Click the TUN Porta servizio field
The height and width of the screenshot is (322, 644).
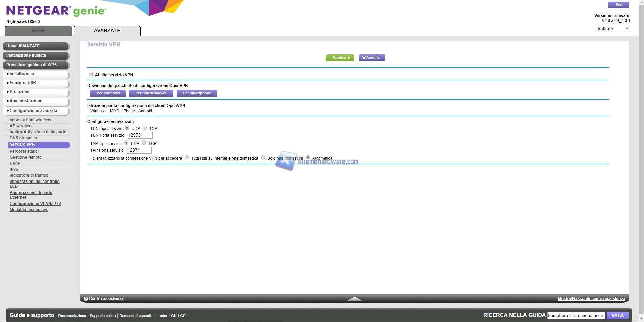pyautogui.click(x=140, y=135)
